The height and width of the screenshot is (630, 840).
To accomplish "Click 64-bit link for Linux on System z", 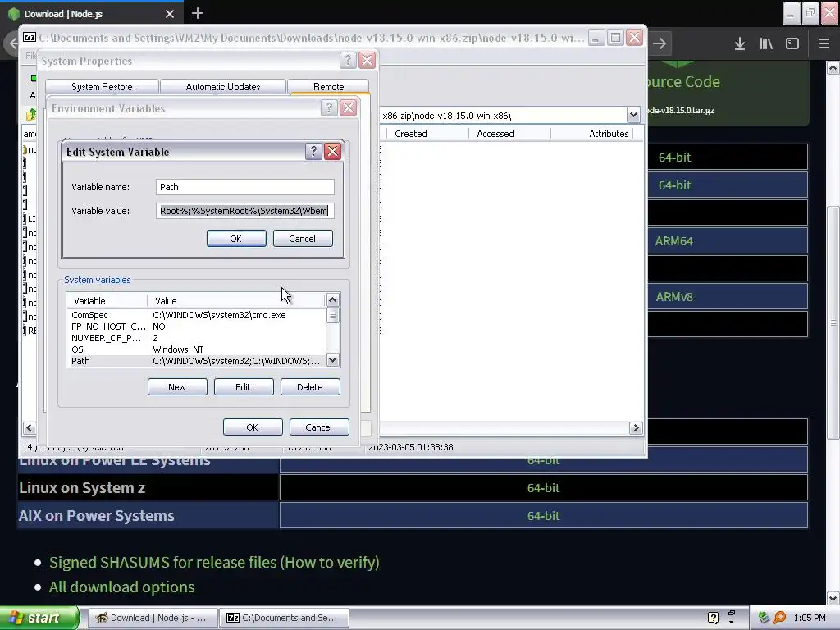I will click(x=543, y=488).
